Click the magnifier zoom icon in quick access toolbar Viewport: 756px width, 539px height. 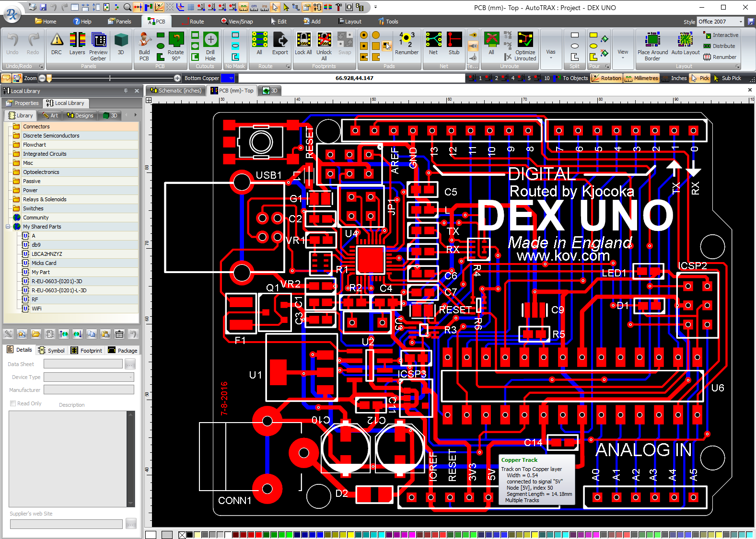[x=127, y=7]
